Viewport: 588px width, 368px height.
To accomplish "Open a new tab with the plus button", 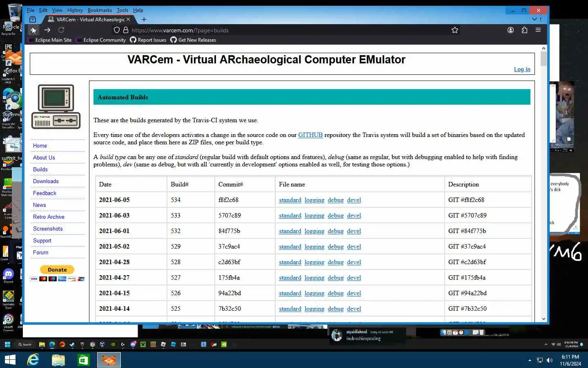I will click(144, 19).
